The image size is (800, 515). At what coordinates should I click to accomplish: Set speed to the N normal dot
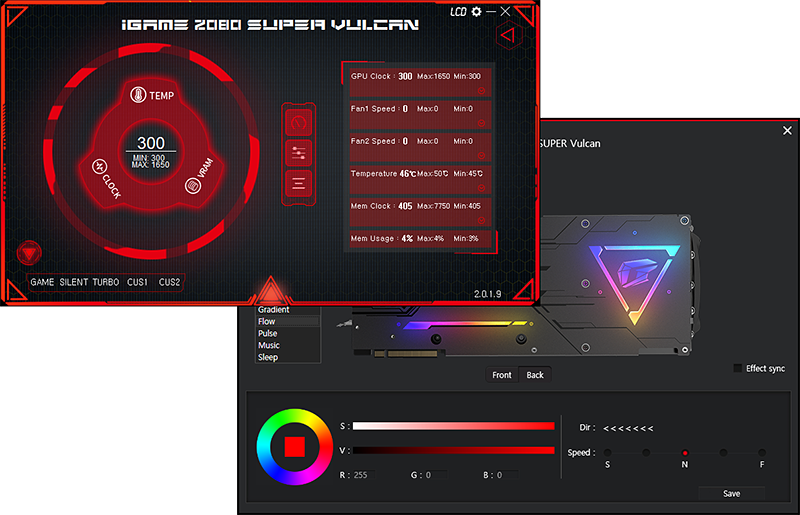pyautogui.click(x=685, y=453)
